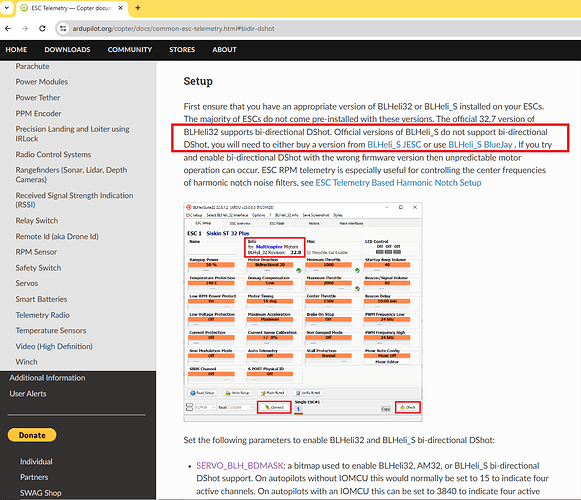581x500 pixels.
Task: Click the yellow Donate button
Action: (x=32, y=435)
